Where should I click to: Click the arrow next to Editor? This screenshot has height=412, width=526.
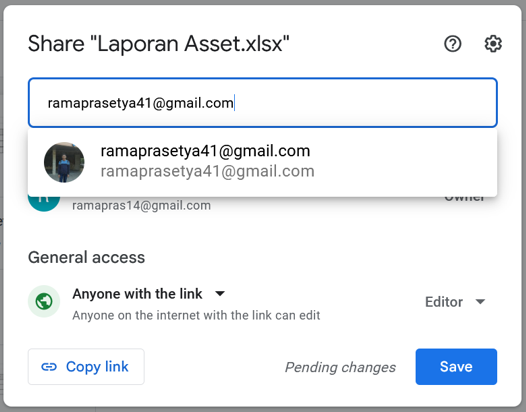[x=480, y=302]
